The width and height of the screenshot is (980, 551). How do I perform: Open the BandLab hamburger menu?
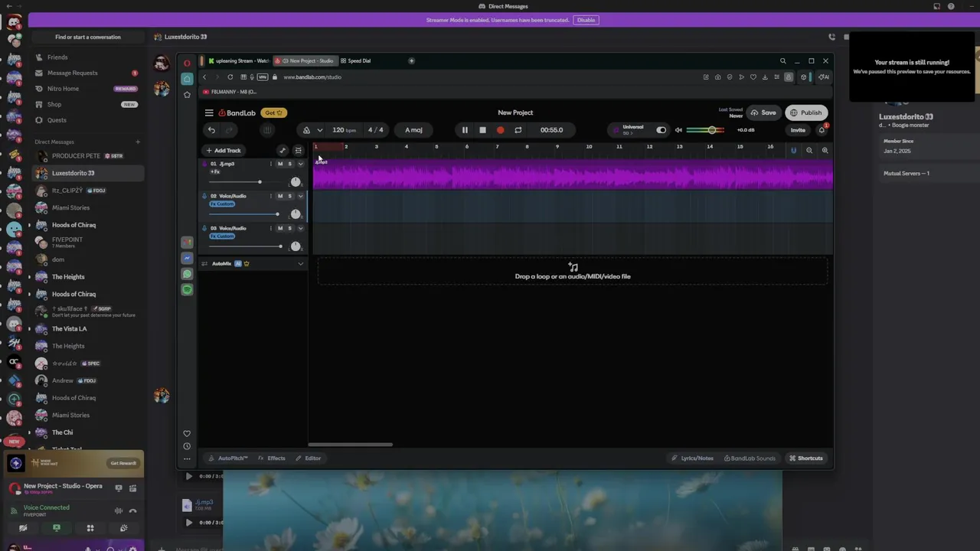(209, 112)
